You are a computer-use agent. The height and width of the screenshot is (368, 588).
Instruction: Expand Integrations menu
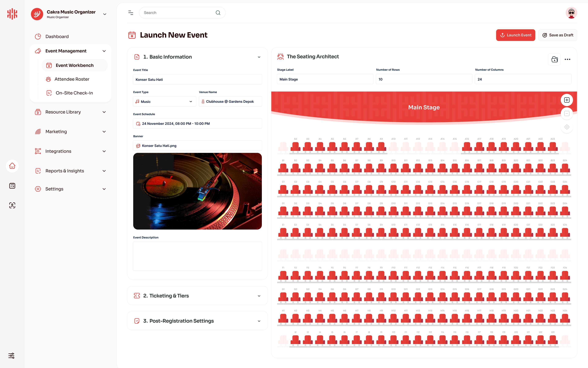[x=70, y=151]
